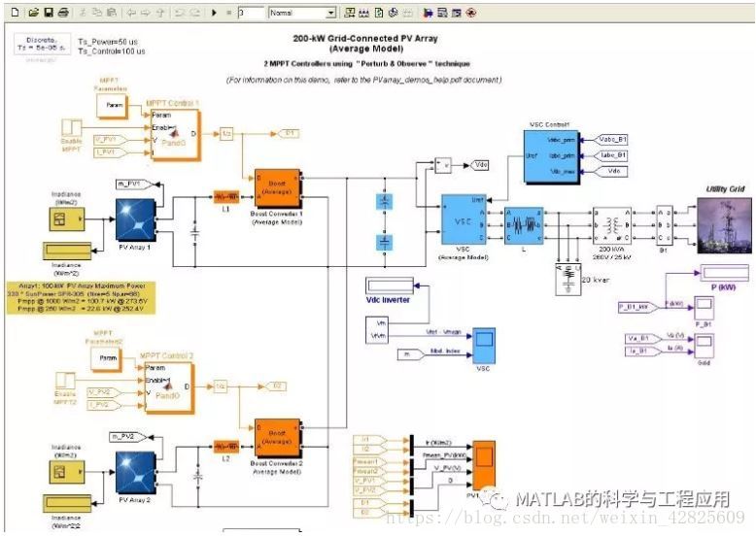Click the 200-kW Grid-Connected PV Array title
Screen dimensions: 756x537
click(365, 44)
